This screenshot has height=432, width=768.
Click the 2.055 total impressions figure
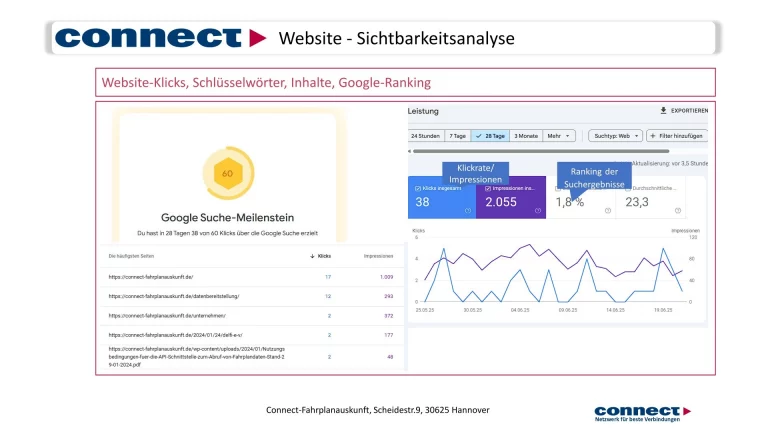(x=501, y=202)
